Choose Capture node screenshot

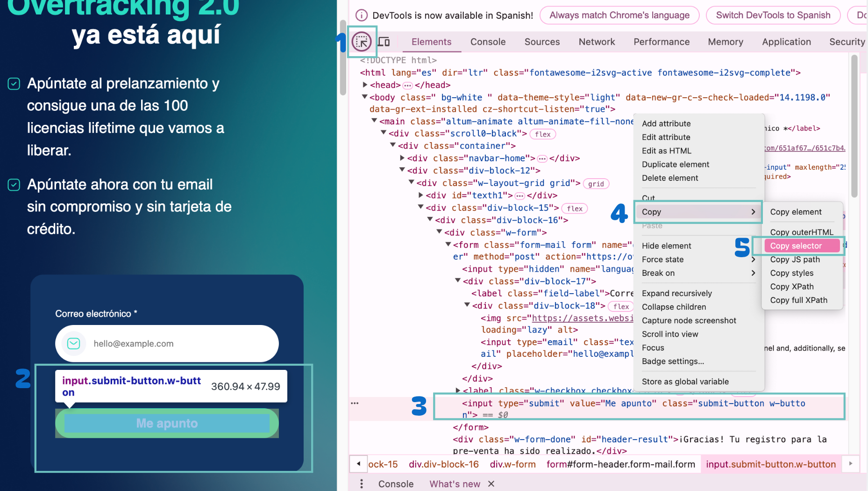pyautogui.click(x=689, y=320)
